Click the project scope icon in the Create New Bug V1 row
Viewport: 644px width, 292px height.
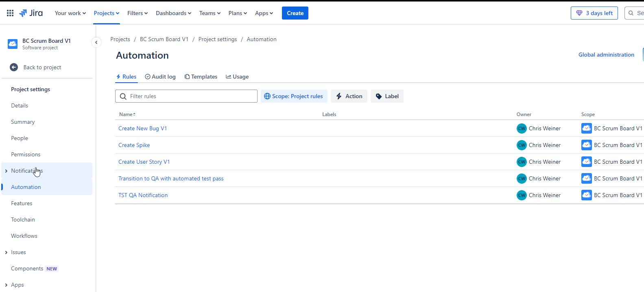pyautogui.click(x=587, y=128)
